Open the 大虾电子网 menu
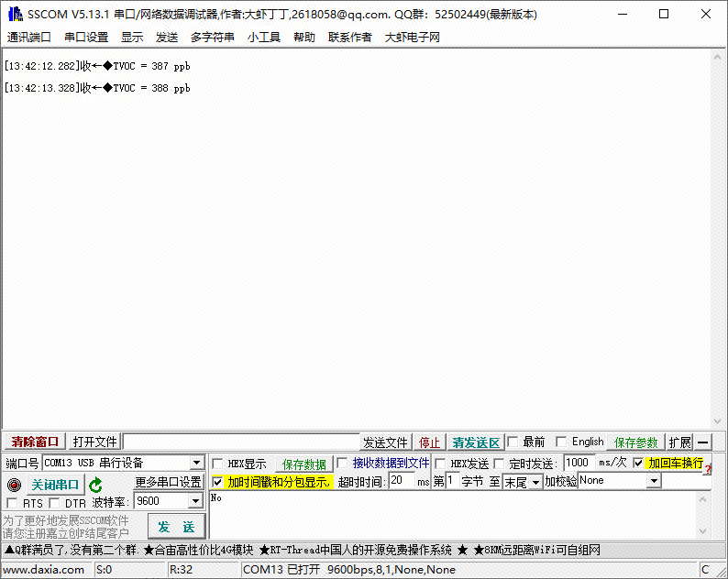 pyautogui.click(x=413, y=38)
